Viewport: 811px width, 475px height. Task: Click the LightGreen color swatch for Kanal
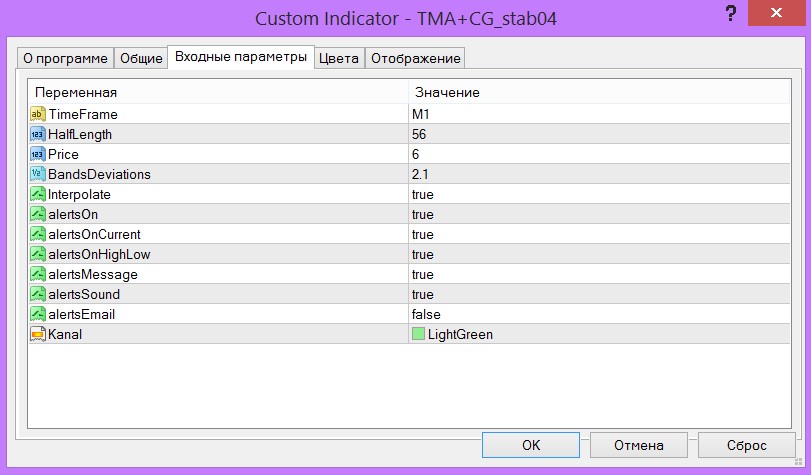click(418, 334)
